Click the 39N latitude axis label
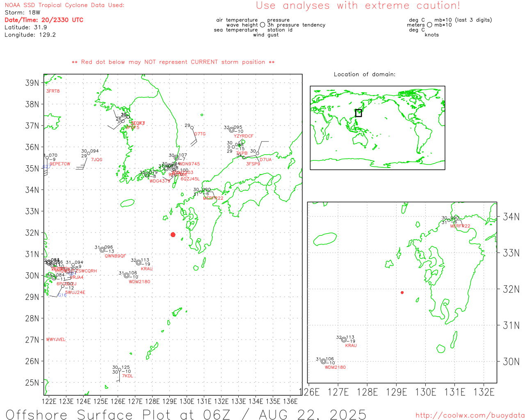 coord(32,83)
